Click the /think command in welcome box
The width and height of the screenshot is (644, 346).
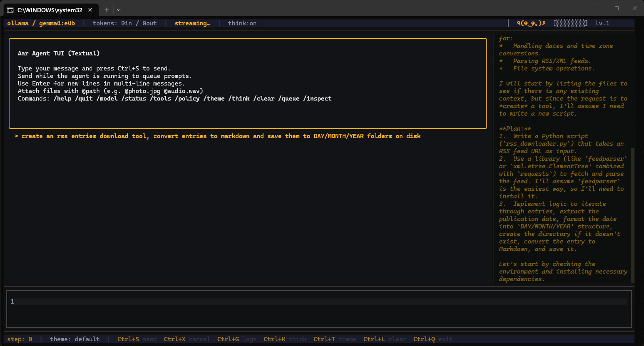coord(239,99)
